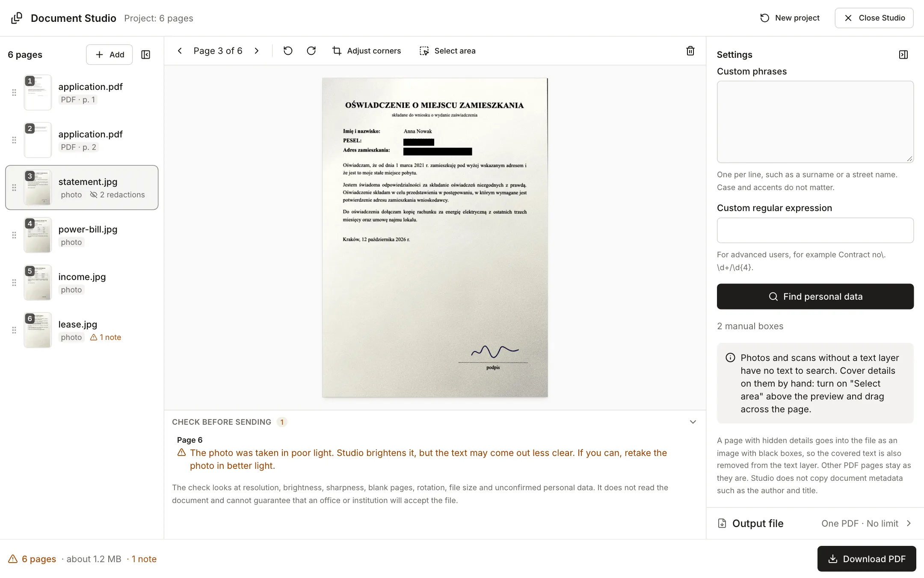Image resolution: width=924 pixels, height=578 pixels.
Task: Open power-bill.jpg page
Action: pos(82,235)
